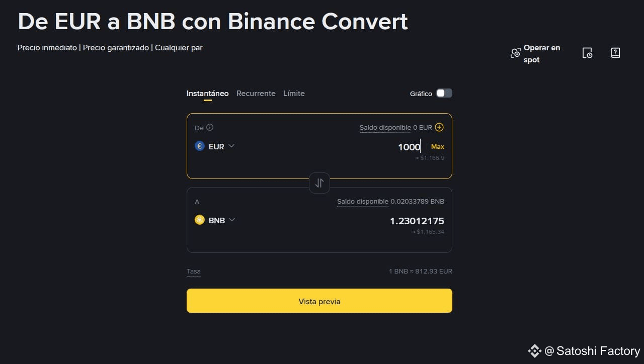Click the info icon beside De

[210, 128]
